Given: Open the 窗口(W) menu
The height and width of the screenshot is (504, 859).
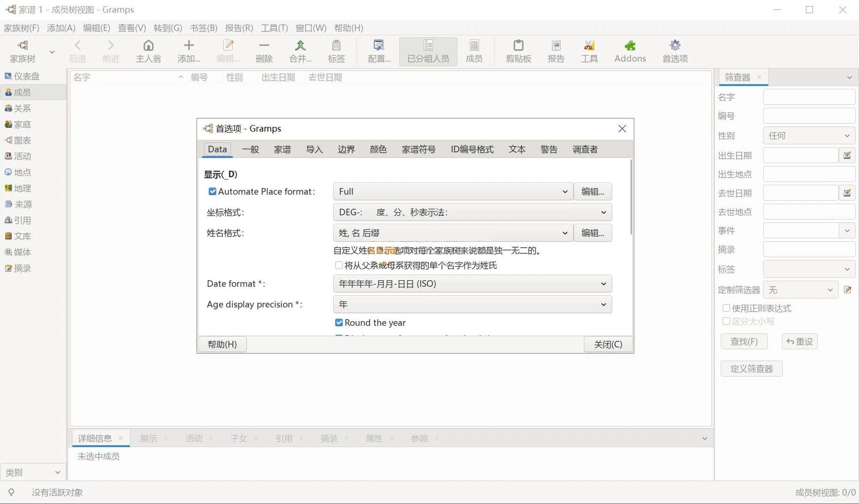Looking at the screenshot, I should (311, 28).
